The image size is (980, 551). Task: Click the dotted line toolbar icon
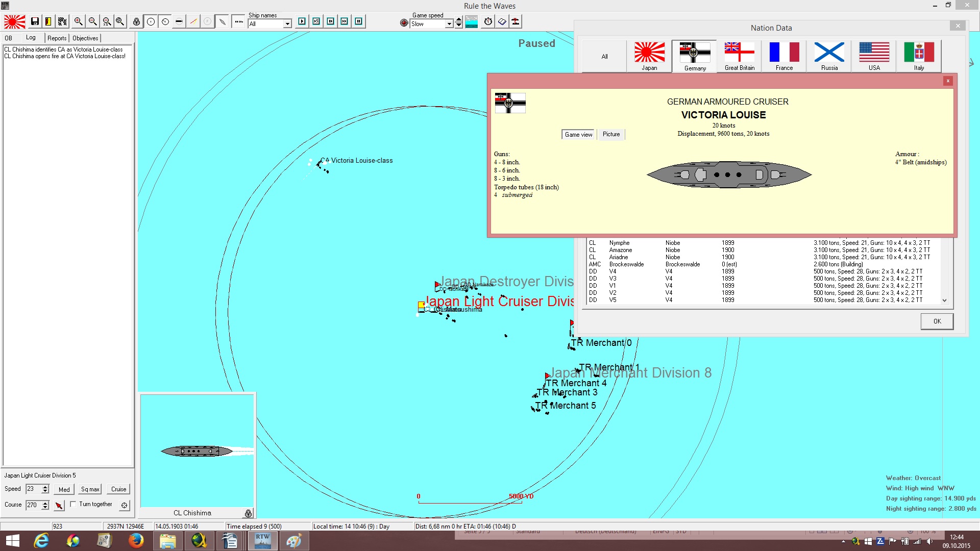pos(238,21)
